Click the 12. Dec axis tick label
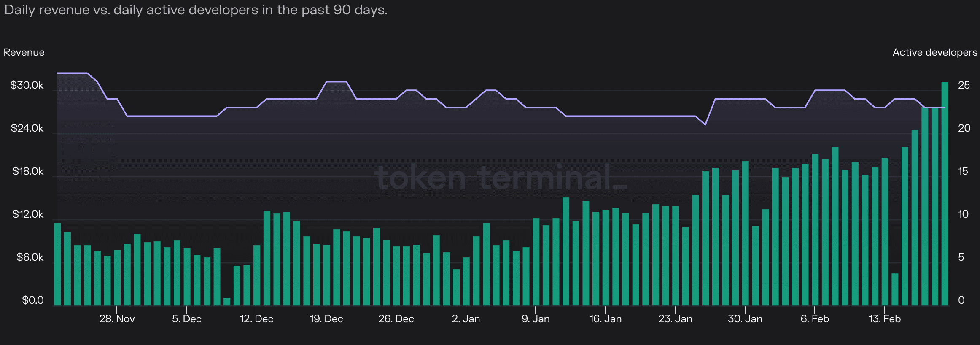The width and height of the screenshot is (980, 345). 256,319
